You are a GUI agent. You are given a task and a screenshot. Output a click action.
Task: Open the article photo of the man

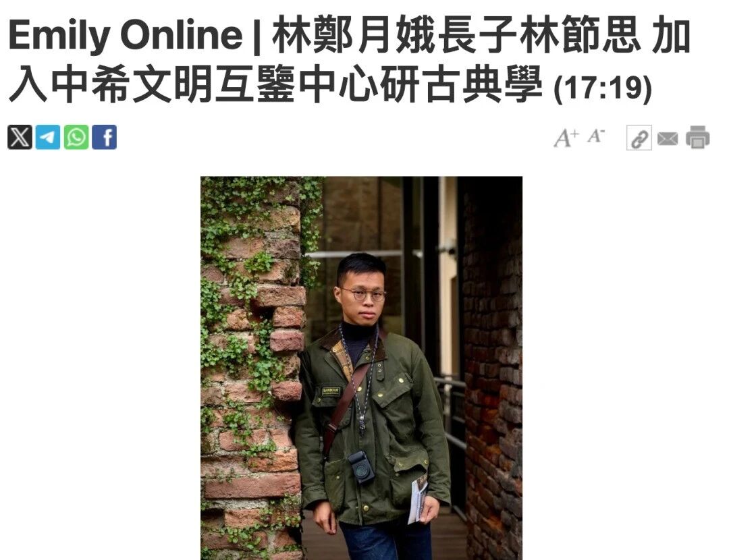tap(361, 368)
